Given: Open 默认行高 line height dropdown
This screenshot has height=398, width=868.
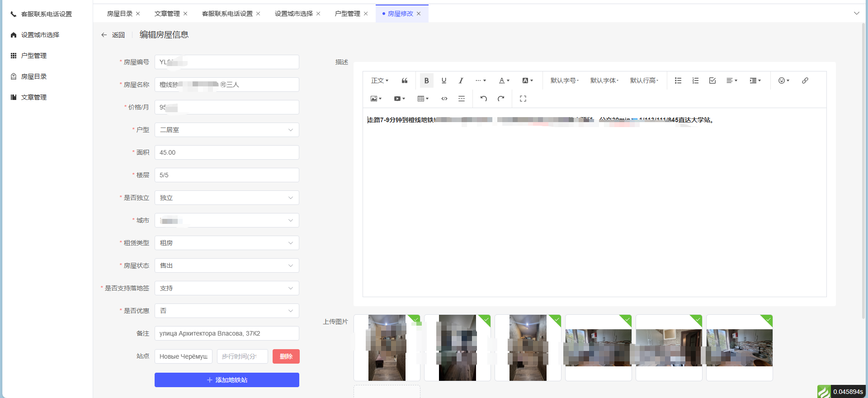Looking at the screenshot, I should point(644,81).
